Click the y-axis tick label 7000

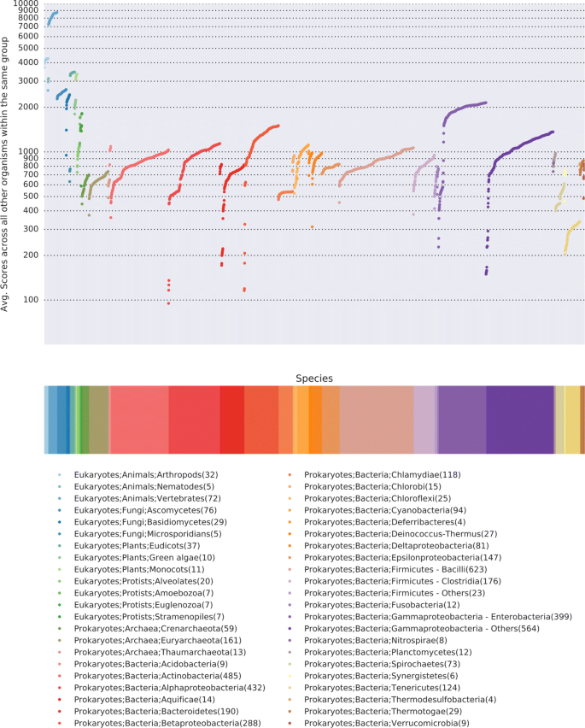point(29,26)
